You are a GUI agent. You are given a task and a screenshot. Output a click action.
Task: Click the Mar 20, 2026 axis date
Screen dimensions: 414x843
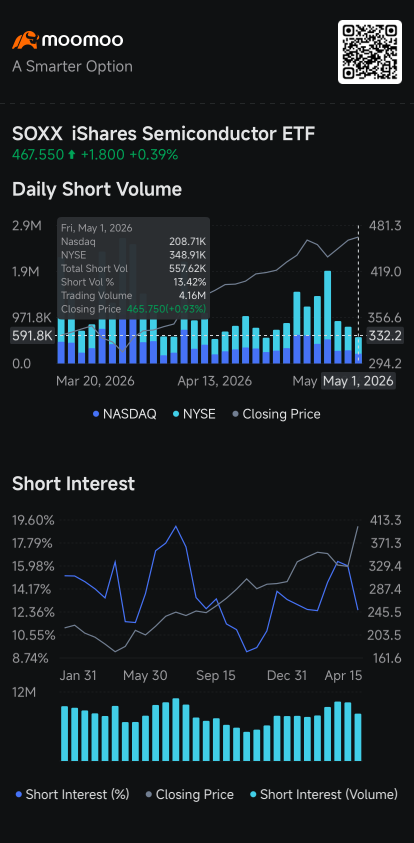pyautogui.click(x=95, y=381)
